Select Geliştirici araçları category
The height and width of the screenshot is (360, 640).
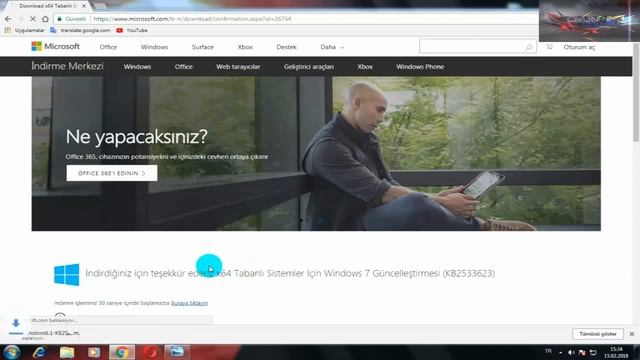(309, 67)
